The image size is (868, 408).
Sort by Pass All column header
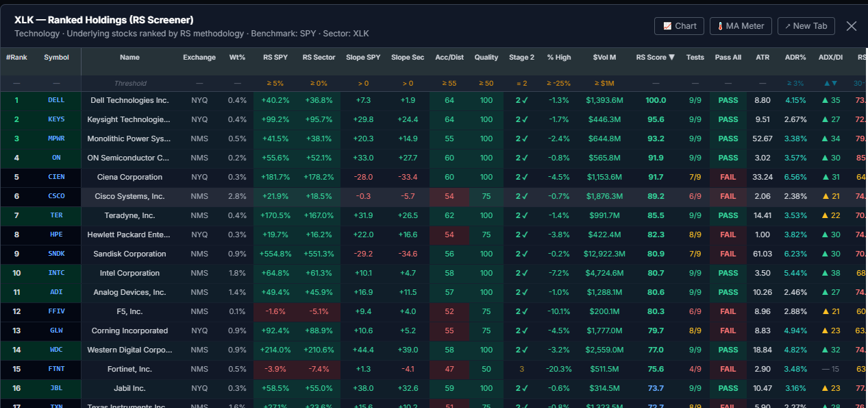pyautogui.click(x=728, y=58)
